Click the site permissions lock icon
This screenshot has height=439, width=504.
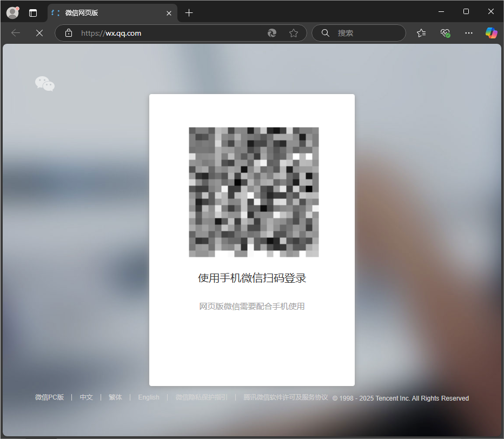pos(68,33)
